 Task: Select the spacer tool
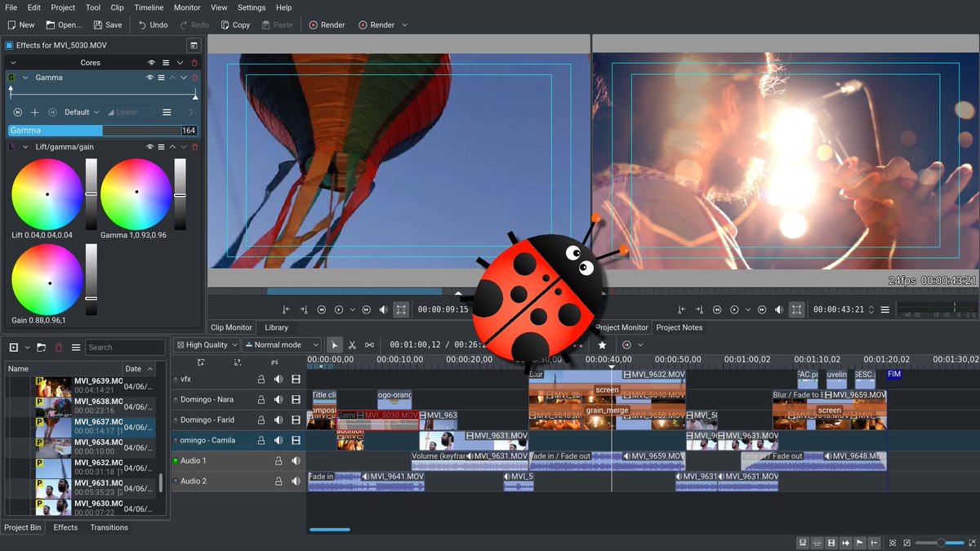[369, 344]
